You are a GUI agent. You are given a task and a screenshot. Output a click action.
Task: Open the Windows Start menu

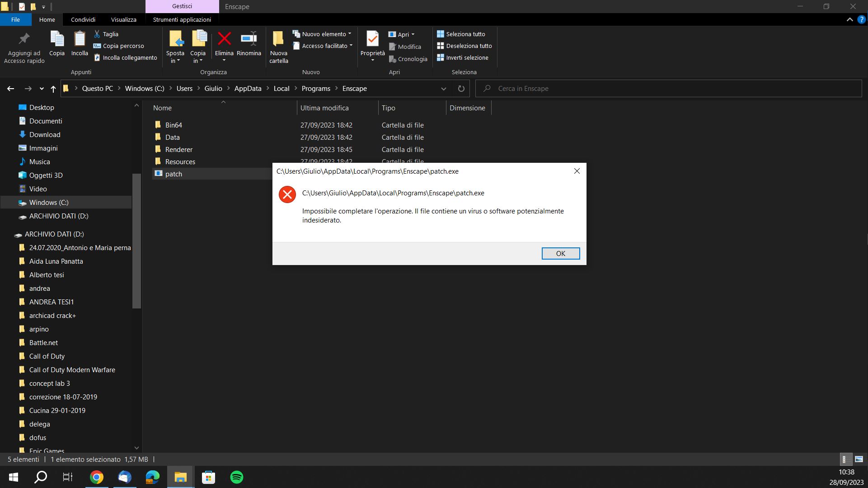click(14, 477)
